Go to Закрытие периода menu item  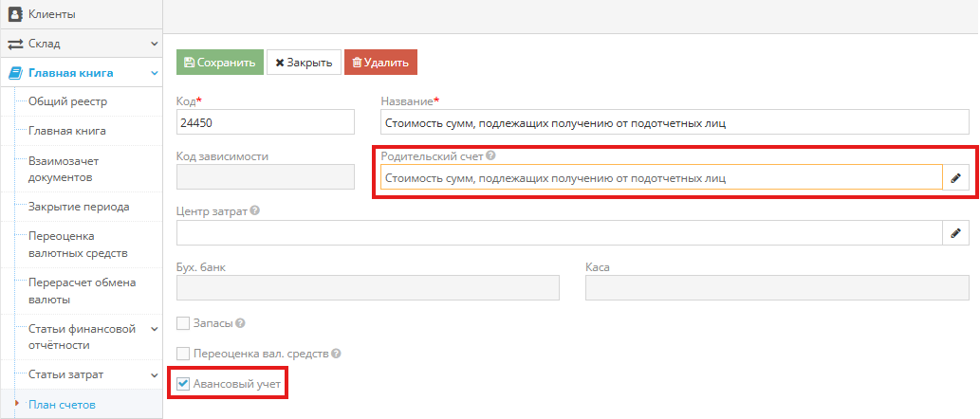79,207
